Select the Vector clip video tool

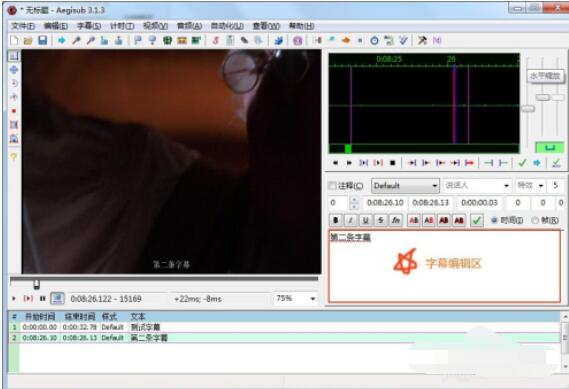[13, 138]
